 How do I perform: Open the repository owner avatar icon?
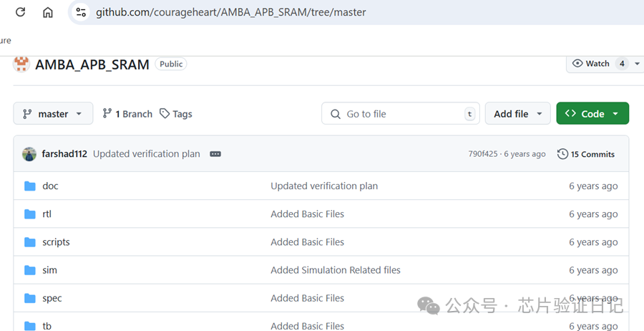click(21, 64)
